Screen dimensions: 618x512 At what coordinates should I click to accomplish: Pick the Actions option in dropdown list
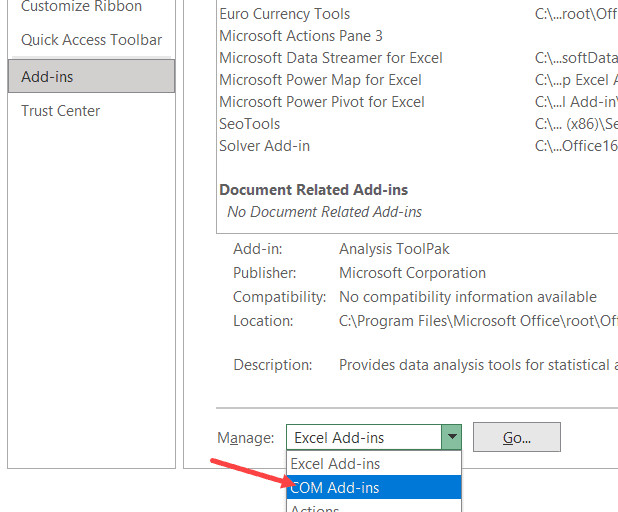tap(314, 508)
